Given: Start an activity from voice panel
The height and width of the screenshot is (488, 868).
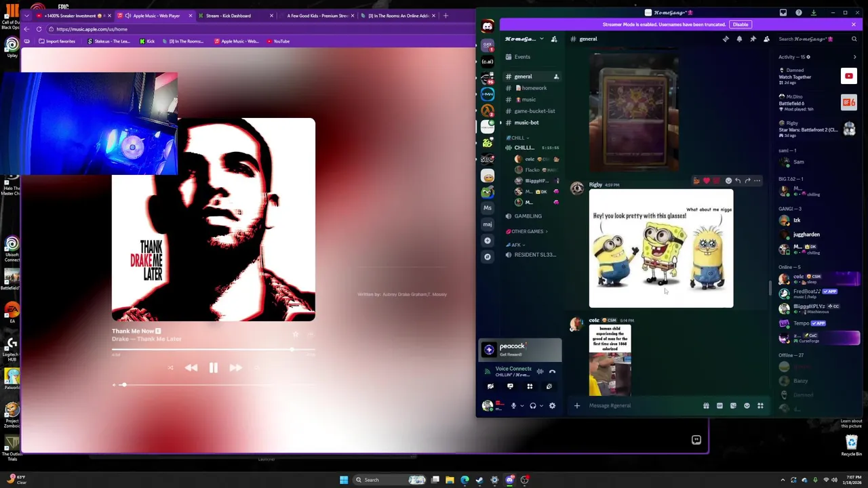Looking at the screenshot, I should (x=530, y=386).
